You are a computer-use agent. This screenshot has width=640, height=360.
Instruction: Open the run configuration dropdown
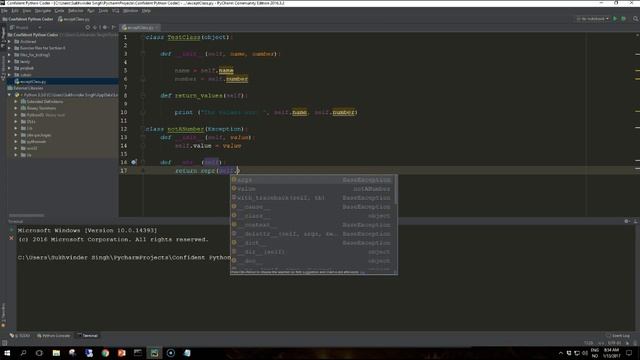(x=593, y=19)
